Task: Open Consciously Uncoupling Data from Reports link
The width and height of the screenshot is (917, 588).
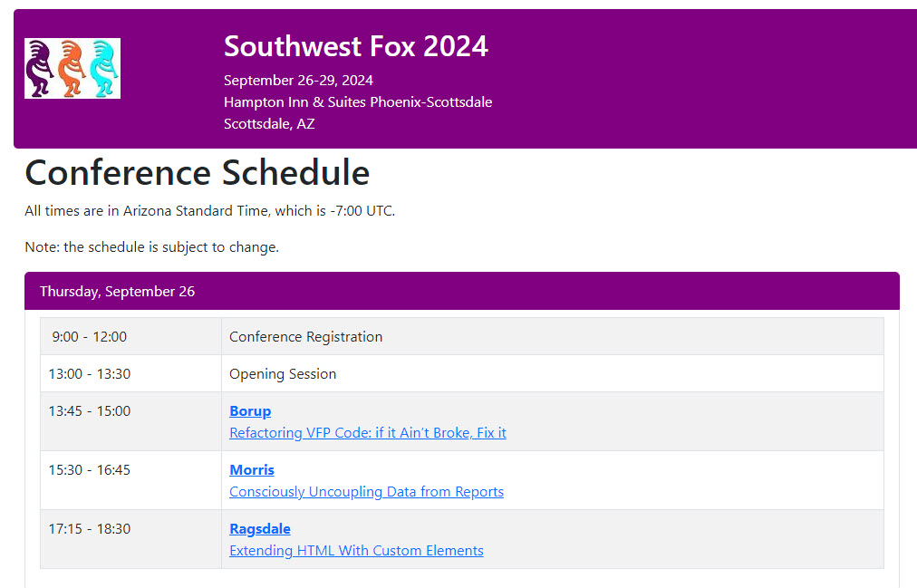Action: tap(366, 492)
